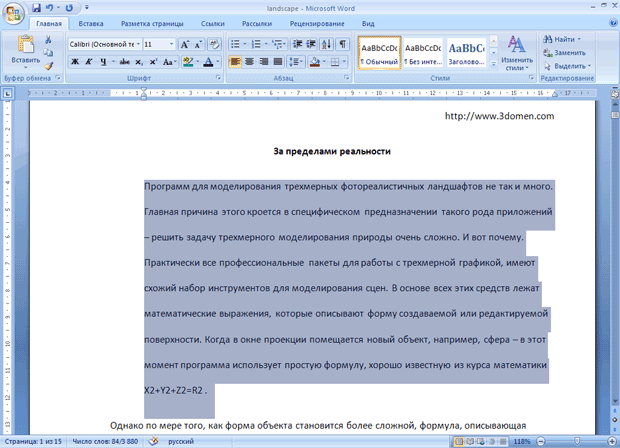This screenshot has width=620, height=448.
Task: Copy the selected text
Action: [x=48, y=53]
